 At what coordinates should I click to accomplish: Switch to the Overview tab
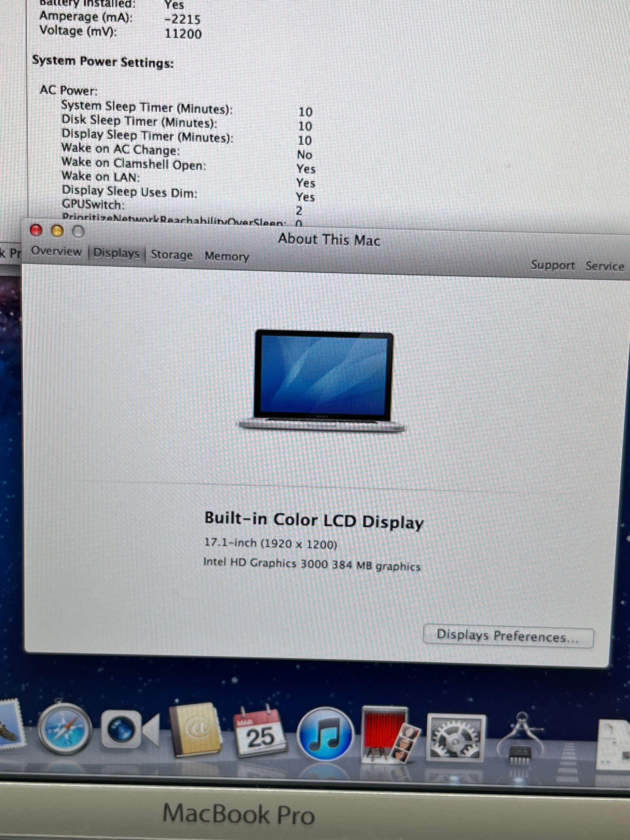point(56,251)
